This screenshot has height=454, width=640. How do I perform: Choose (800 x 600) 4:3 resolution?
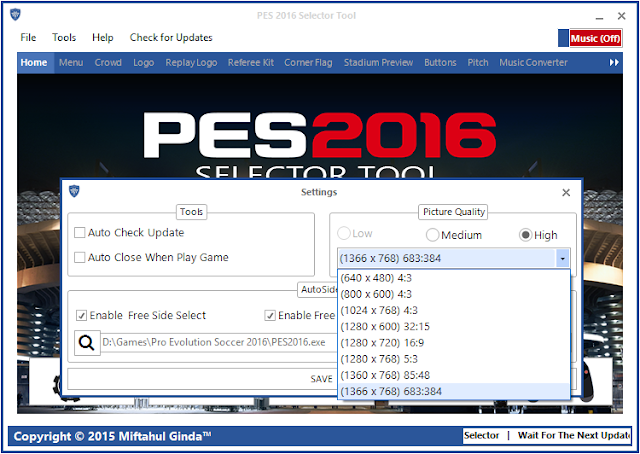454,294
